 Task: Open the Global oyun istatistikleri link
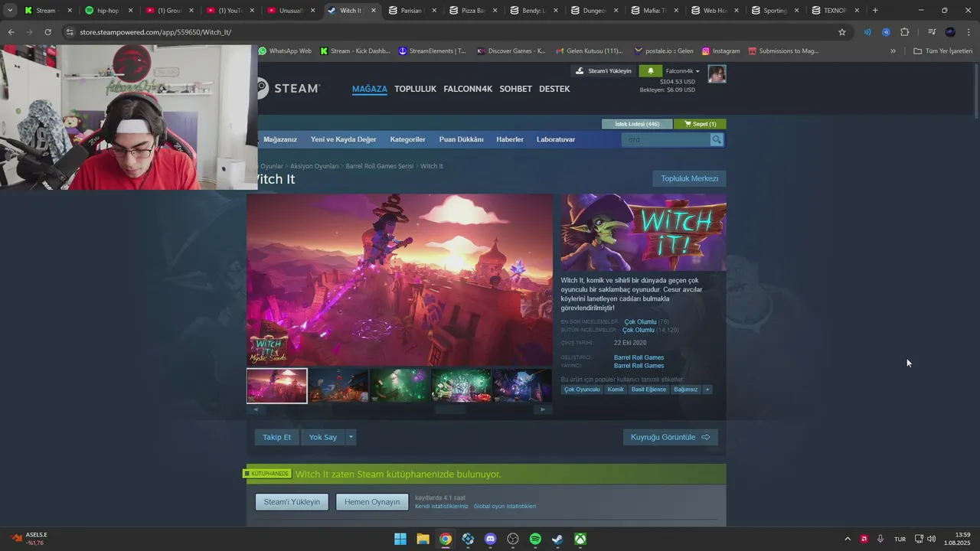(x=505, y=506)
